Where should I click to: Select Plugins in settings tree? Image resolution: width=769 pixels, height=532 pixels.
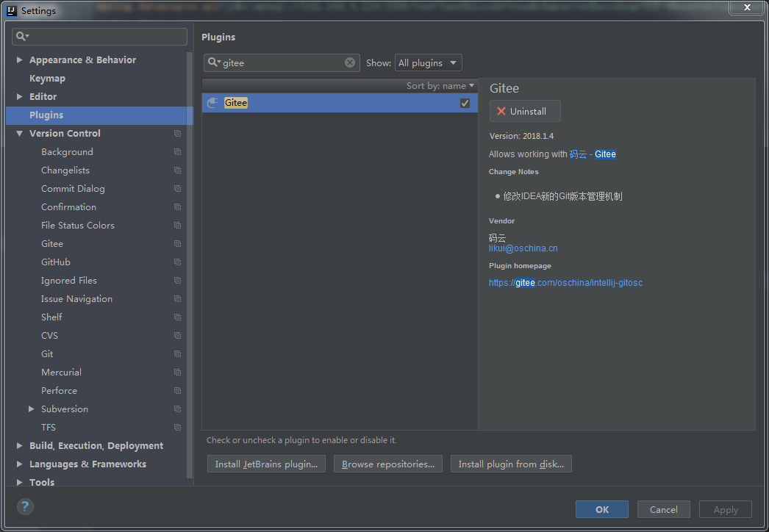pyautogui.click(x=99, y=115)
